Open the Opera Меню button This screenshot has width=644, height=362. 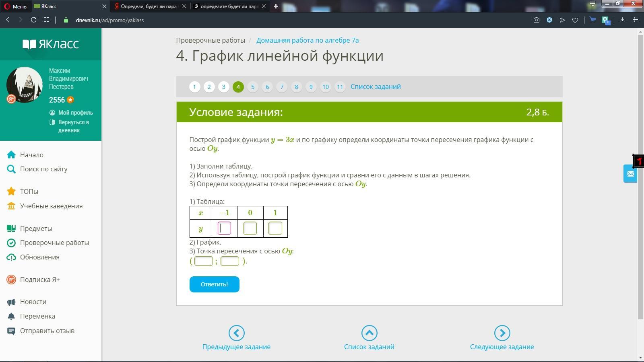(x=15, y=6)
